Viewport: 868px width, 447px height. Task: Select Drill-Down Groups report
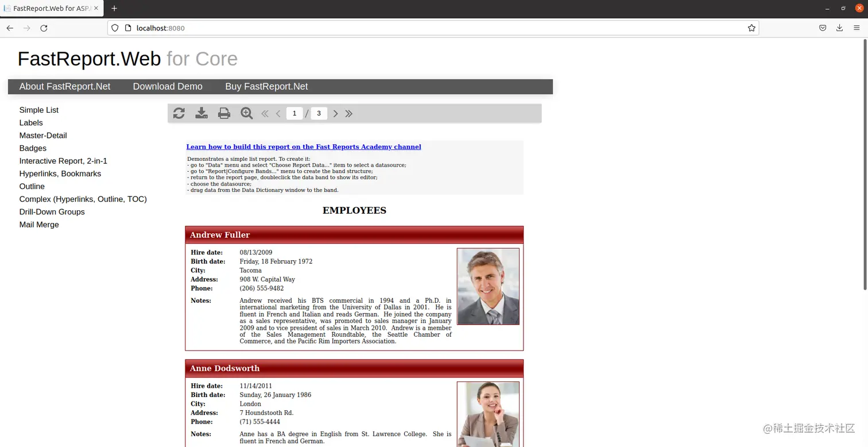52,211
